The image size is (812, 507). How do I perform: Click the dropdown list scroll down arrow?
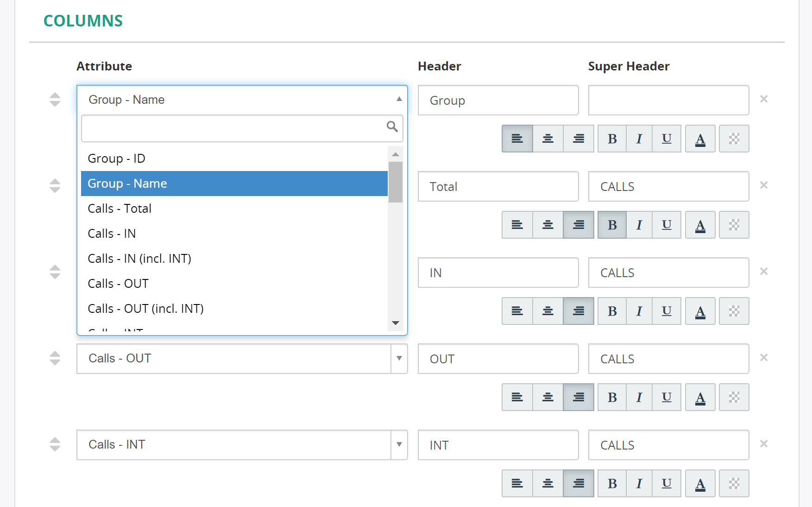point(396,323)
